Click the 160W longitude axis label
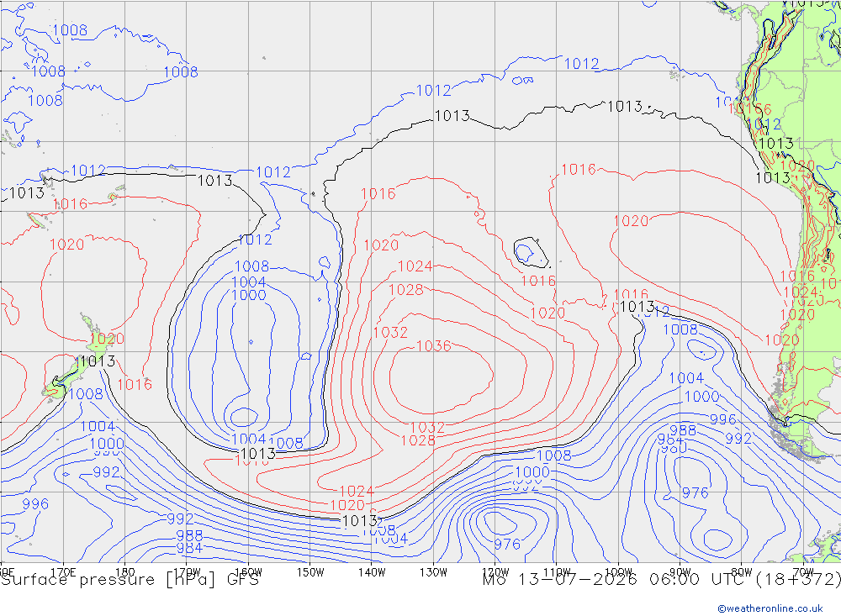Screen dimensions: 841x616 point(248,572)
